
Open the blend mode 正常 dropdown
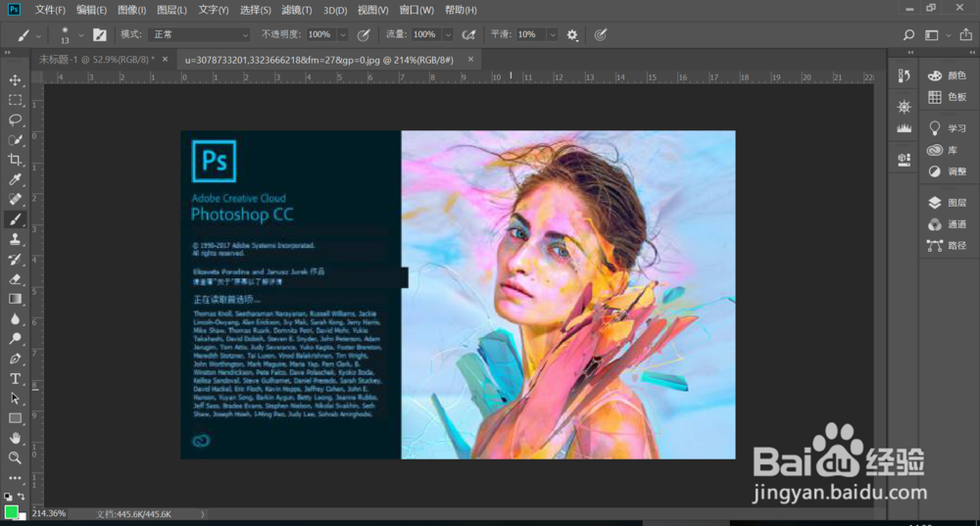pyautogui.click(x=199, y=35)
